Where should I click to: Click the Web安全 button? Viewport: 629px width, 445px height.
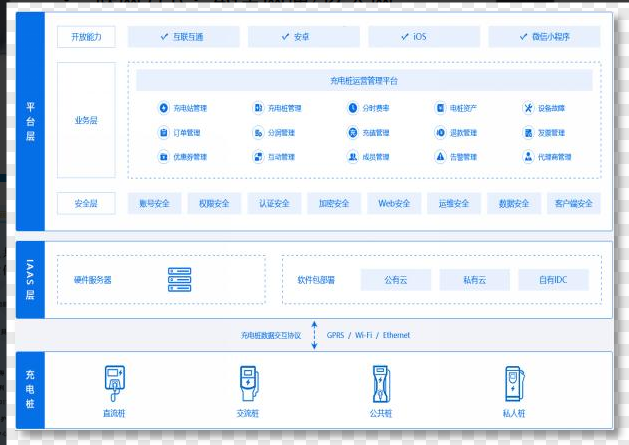[x=394, y=203]
